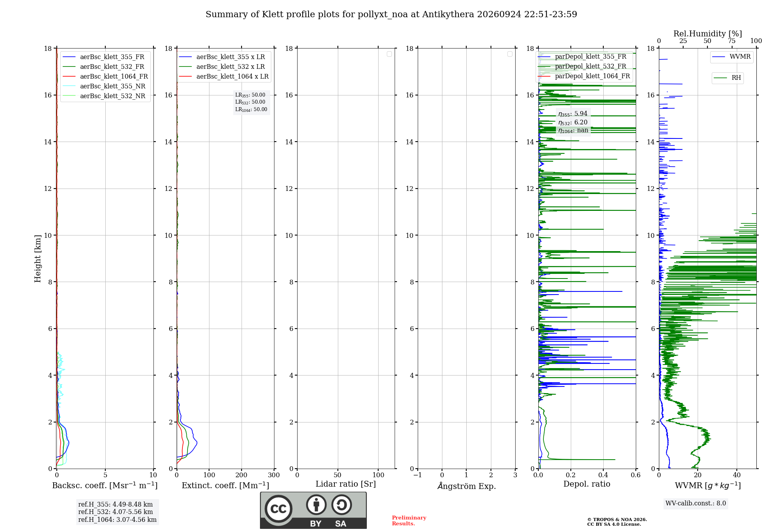Click the WVMR legend entry
The width and height of the screenshot is (783, 532).
pyautogui.click(x=731, y=57)
